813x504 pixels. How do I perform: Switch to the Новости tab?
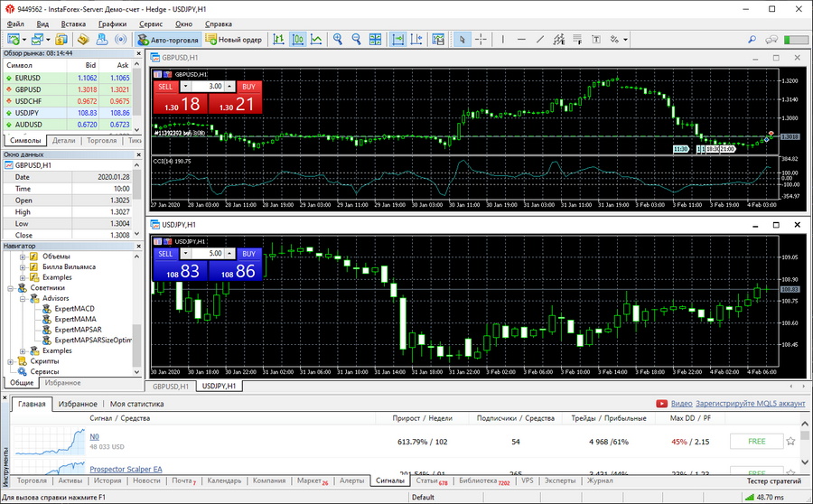145,481
